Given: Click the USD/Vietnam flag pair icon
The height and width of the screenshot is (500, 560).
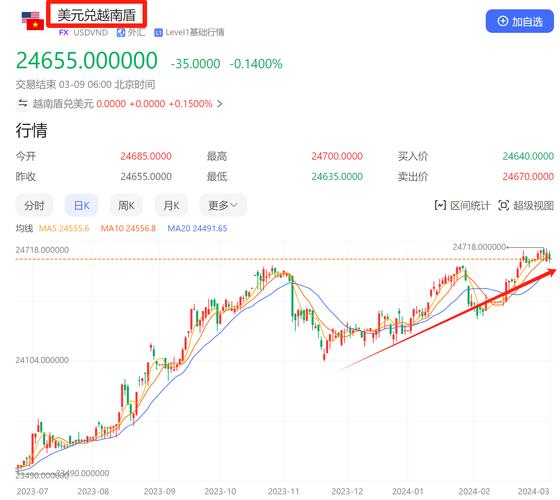Looking at the screenshot, I should pyautogui.click(x=32, y=21).
